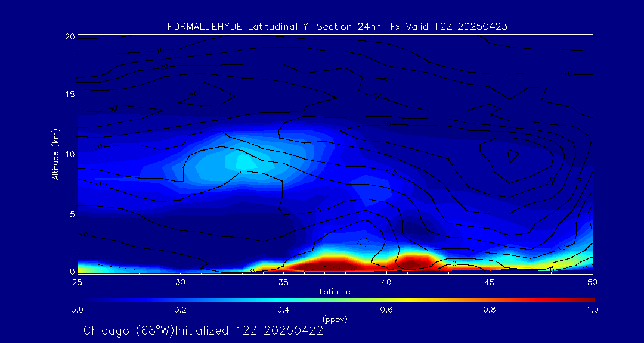
Task: Click the color bar label 0.2
Action: (x=180, y=310)
